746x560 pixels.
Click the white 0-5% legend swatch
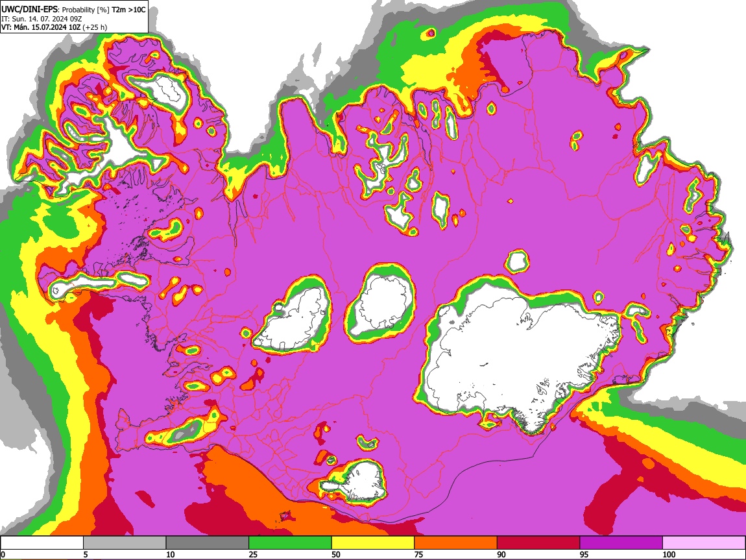(42, 542)
